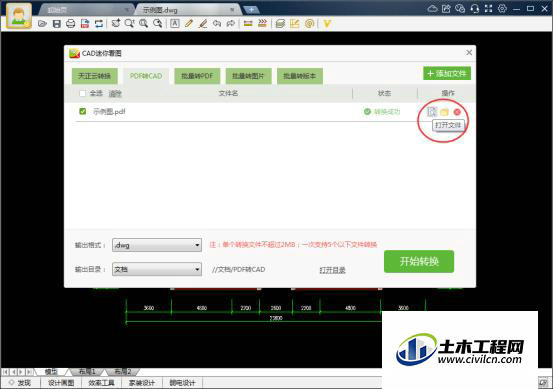Viewport: 553px width, 389px height.
Task: Select the underline pen tool
Action: click(x=203, y=23)
